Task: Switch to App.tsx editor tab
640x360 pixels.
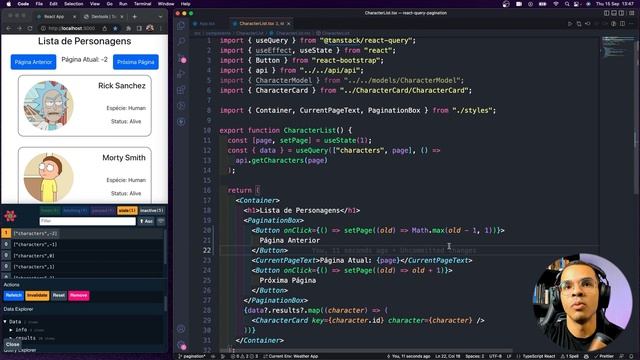Action: pos(207,24)
